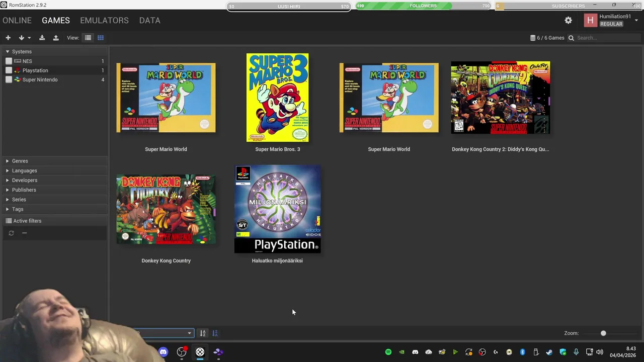Refresh the active filters
Screen dimensions: 644x362
(11, 233)
